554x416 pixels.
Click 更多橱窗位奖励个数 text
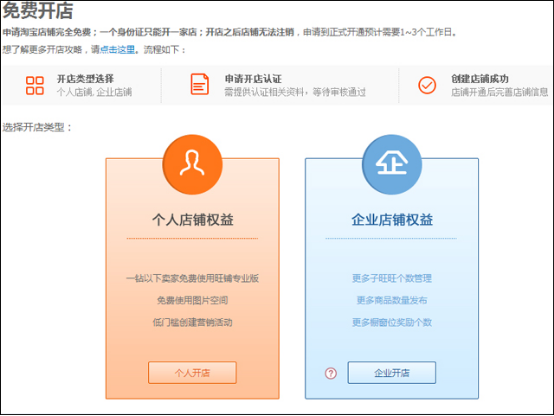tap(392, 322)
